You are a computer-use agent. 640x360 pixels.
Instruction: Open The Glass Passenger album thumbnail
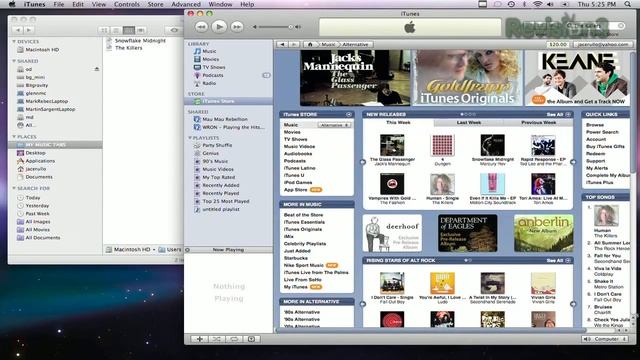tap(392, 145)
